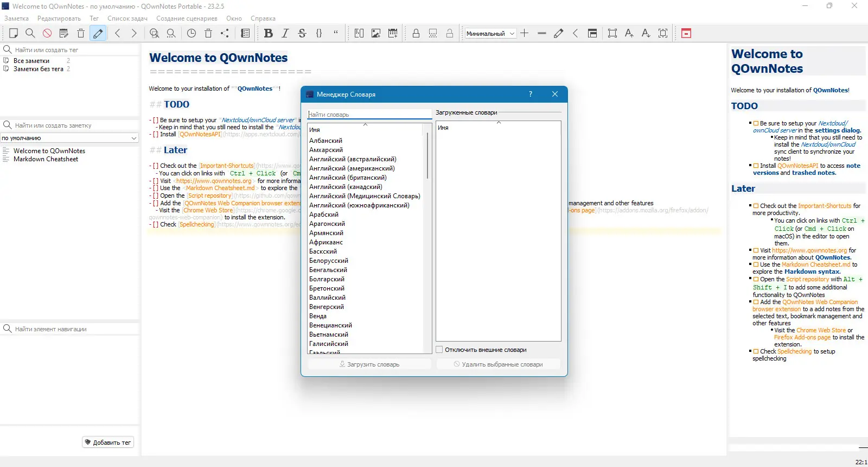Create a new note with the toolbar icon
The width and height of the screenshot is (868, 467).
pos(14,33)
